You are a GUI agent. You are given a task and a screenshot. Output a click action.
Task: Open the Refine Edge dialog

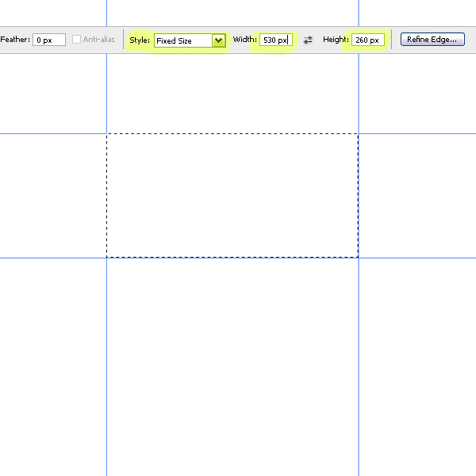[x=432, y=40]
